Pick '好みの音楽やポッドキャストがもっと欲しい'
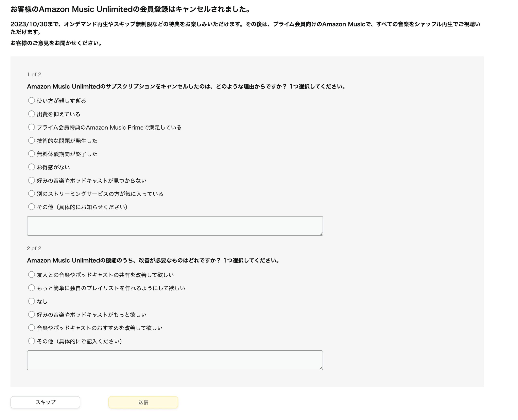 [x=31, y=314]
